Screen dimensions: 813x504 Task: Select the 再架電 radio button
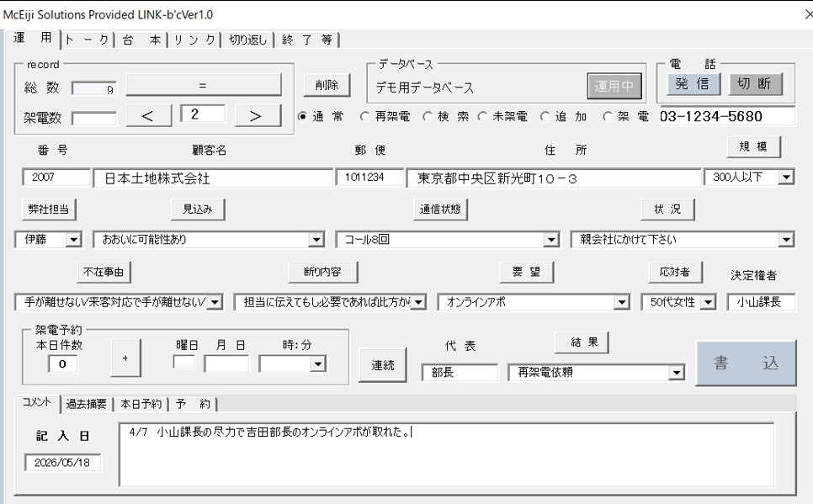point(364,116)
